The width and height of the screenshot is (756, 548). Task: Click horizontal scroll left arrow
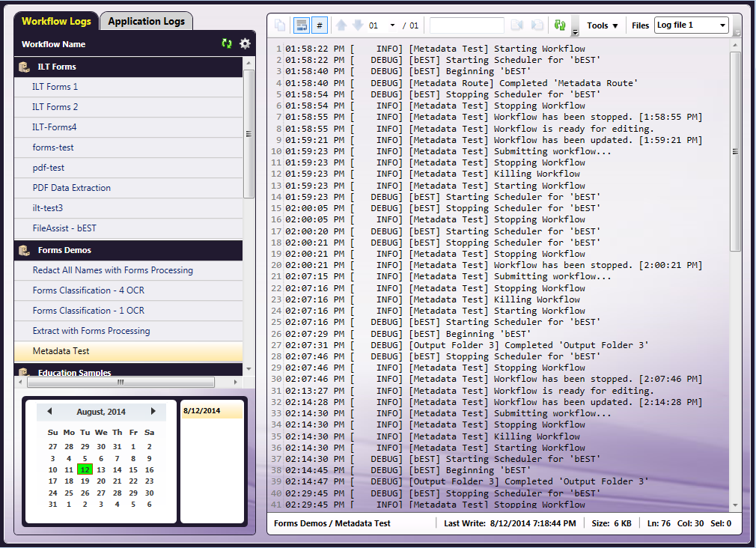(x=20, y=382)
